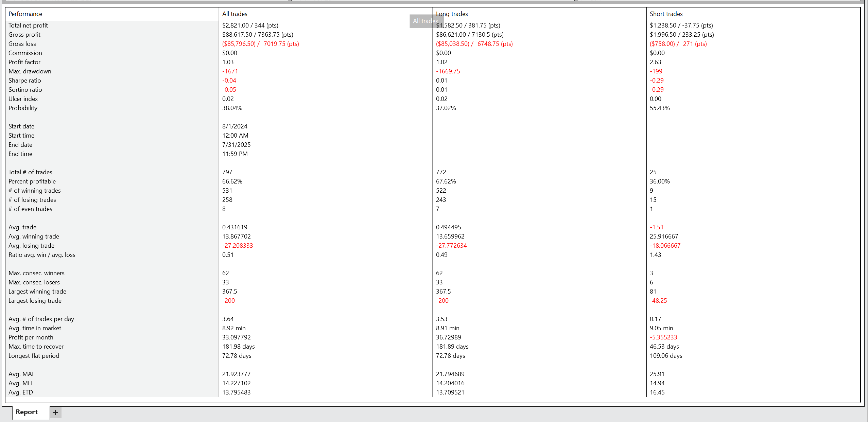Select avg losing trade value -27.208333
The width and height of the screenshot is (868, 422).
click(x=238, y=246)
